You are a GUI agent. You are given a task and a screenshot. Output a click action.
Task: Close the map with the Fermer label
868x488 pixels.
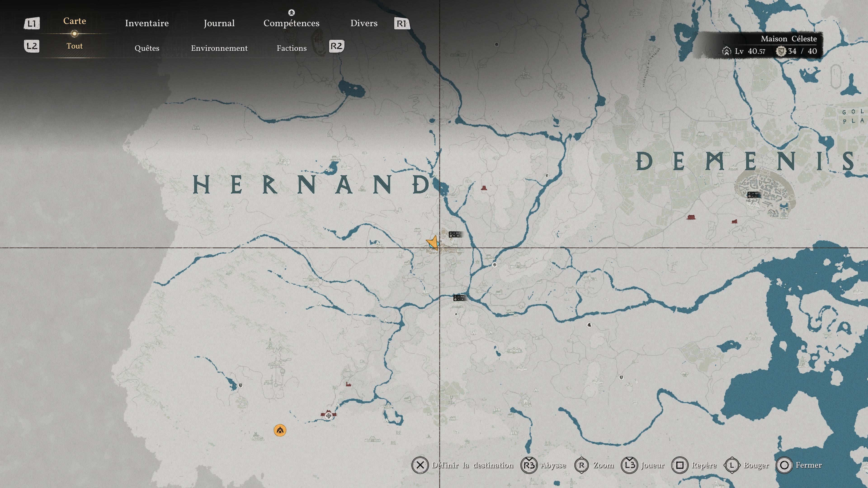click(x=809, y=465)
